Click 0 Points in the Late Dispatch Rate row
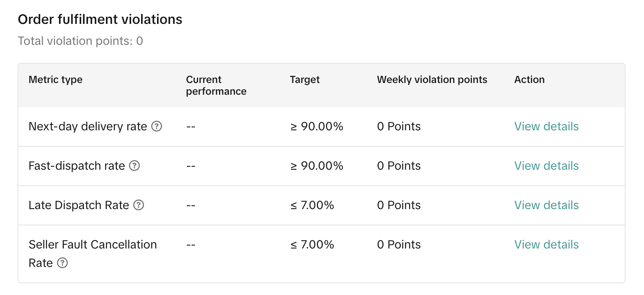Screen dimensions: 644x295 point(399,205)
